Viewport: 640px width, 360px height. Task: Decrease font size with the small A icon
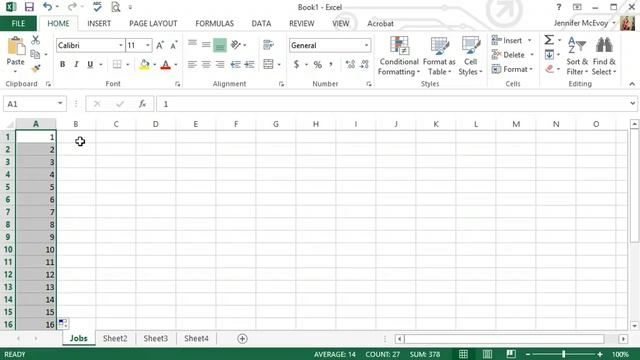pyautogui.click(x=173, y=45)
